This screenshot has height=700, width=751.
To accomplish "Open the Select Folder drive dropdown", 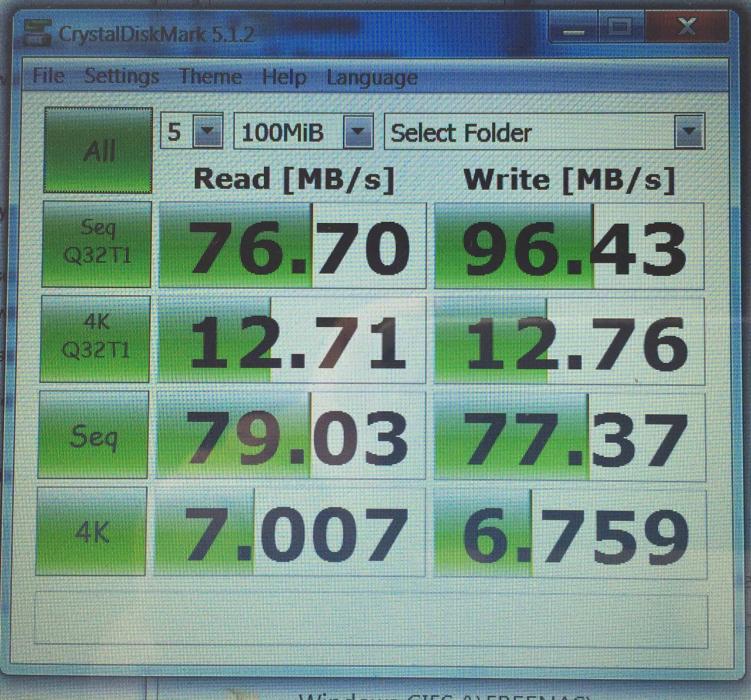I will (544, 132).
